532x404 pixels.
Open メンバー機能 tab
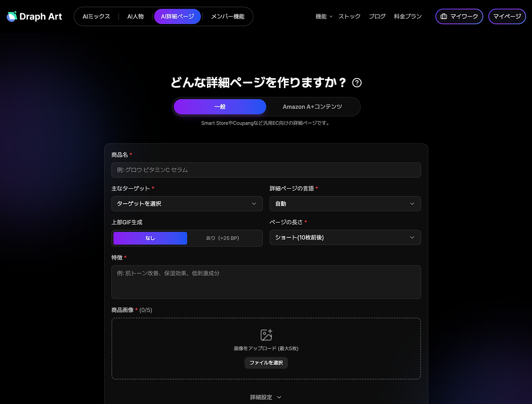(x=228, y=17)
